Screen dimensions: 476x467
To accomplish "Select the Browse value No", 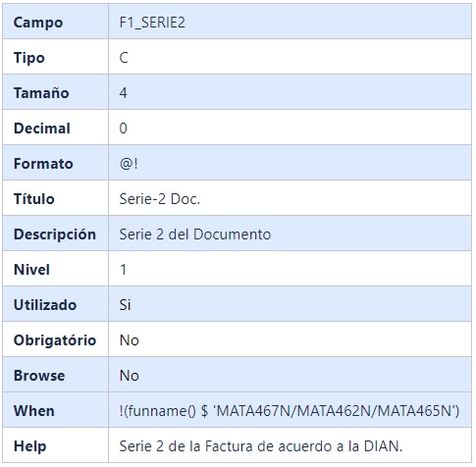I will click(x=130, y=376).
